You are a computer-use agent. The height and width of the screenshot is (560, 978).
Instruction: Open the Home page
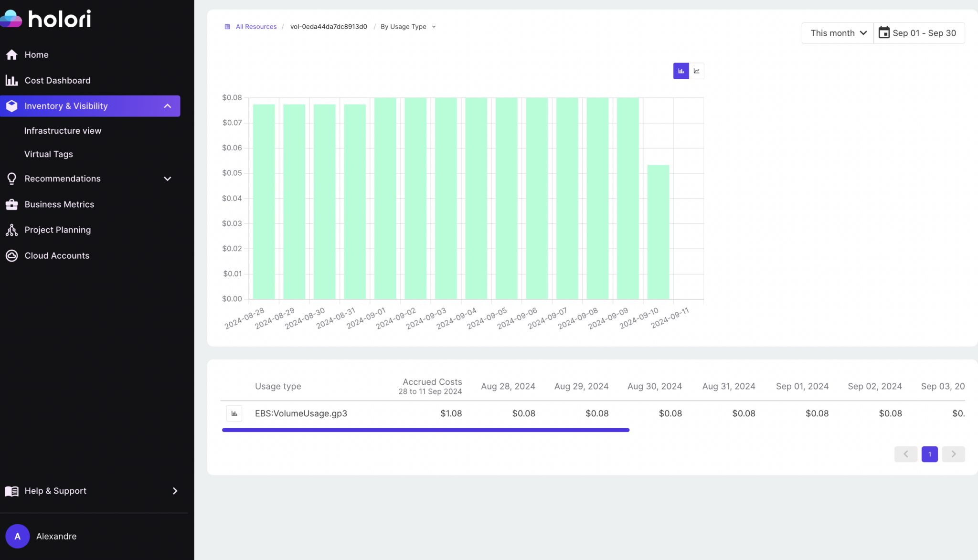click(36, 55)
